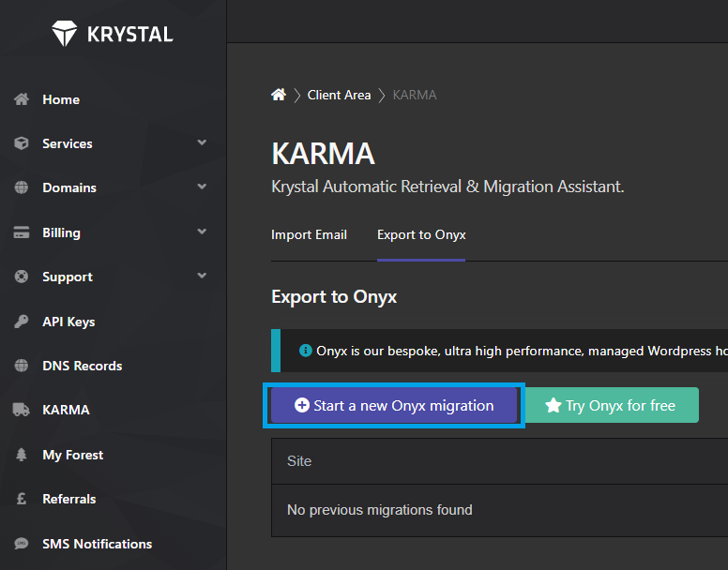Open Domains in the sidebar
Screen dimensions: 728x570
pyautogui.click(x=69, y=187)
